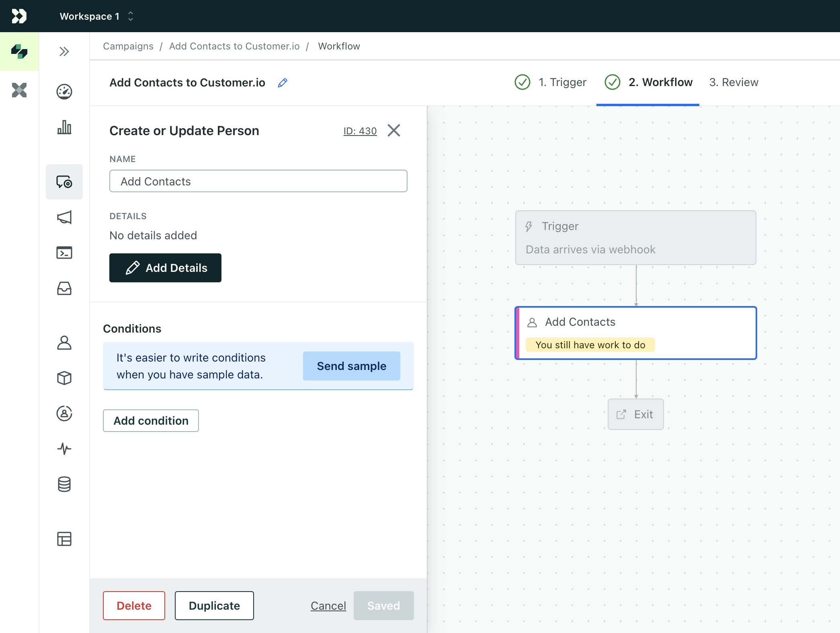
Task: Click the Add Details button
Action: pos(165,268)
